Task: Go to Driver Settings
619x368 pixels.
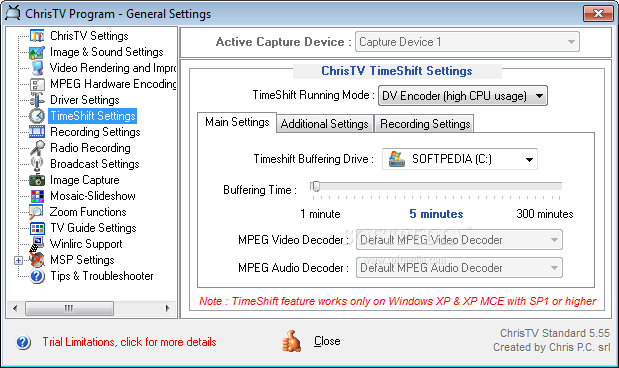Action: click(84, 100)
